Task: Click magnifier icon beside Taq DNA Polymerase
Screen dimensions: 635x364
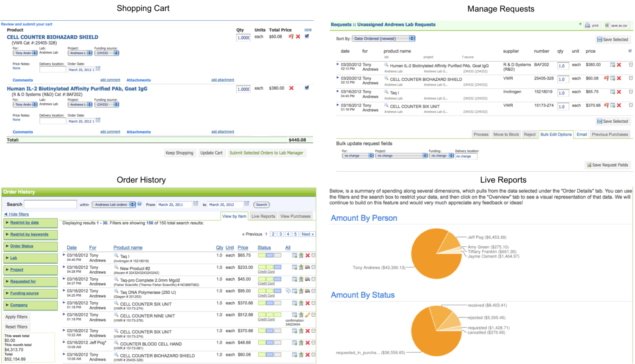Action: [x=116, y=291]
